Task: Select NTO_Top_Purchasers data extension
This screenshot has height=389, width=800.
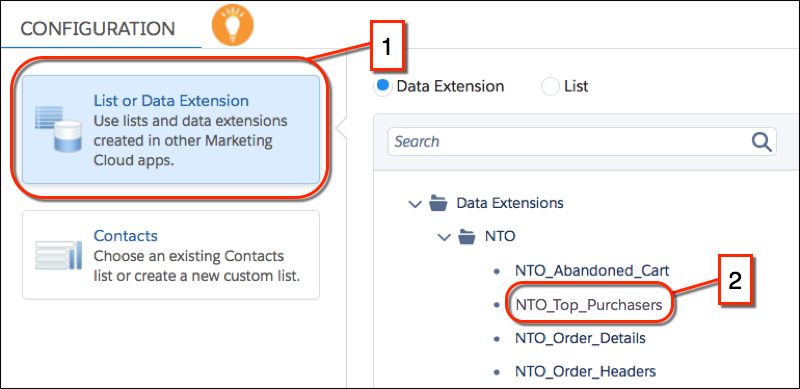Action: [589, 305]
